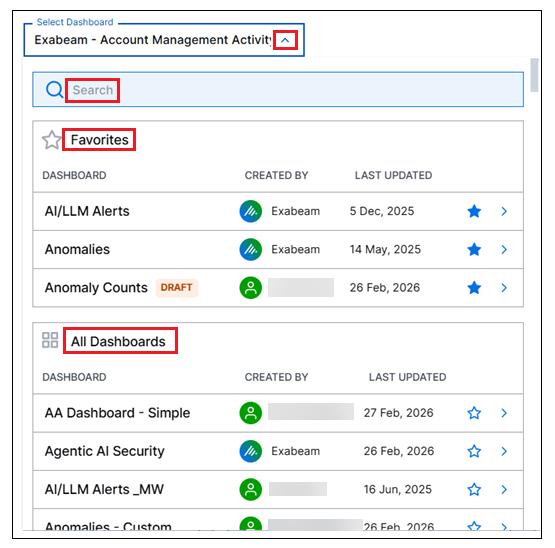
Task: Open Anomaly Counts row chevron arrow
Action: pyautogui.click(x=504, y=288)
